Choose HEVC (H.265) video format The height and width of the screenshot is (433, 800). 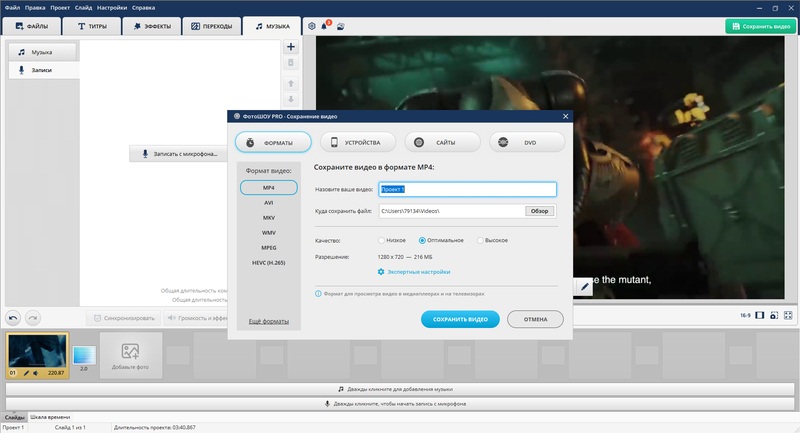[x=269, y=263]
